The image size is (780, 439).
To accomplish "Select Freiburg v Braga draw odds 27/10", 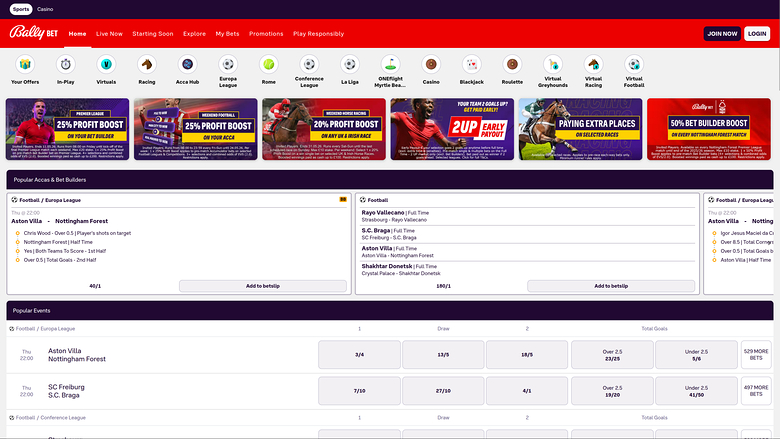I will click(443, 391).
